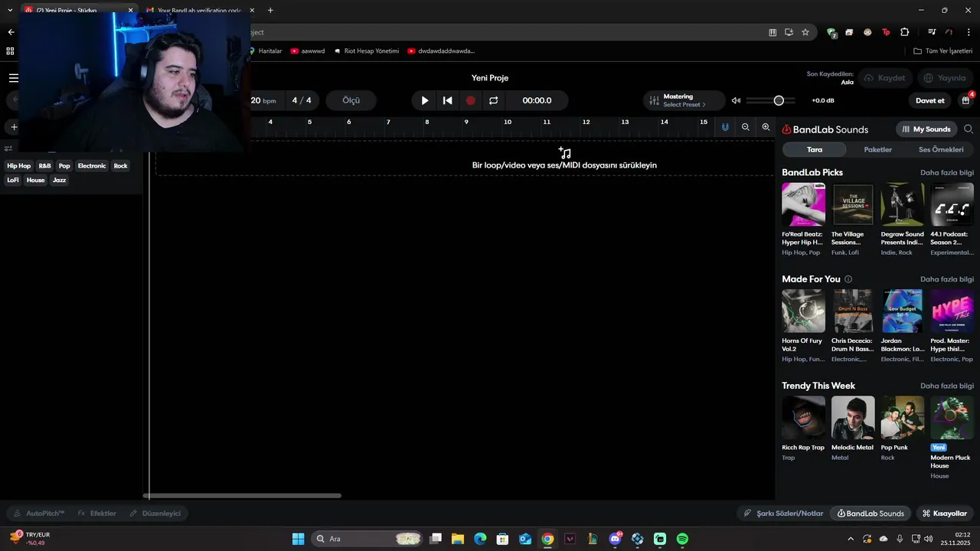
Task: Open the Düzenleyici editor panel
Action: 155,514
